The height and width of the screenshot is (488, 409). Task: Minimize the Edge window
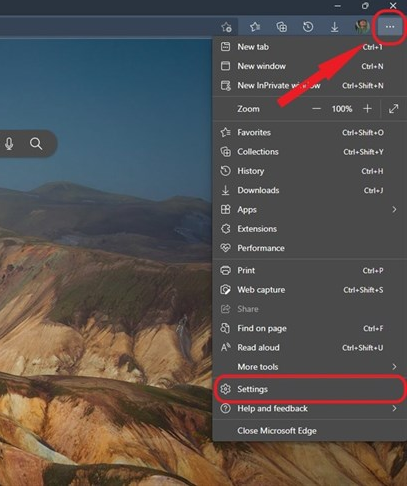339,6
